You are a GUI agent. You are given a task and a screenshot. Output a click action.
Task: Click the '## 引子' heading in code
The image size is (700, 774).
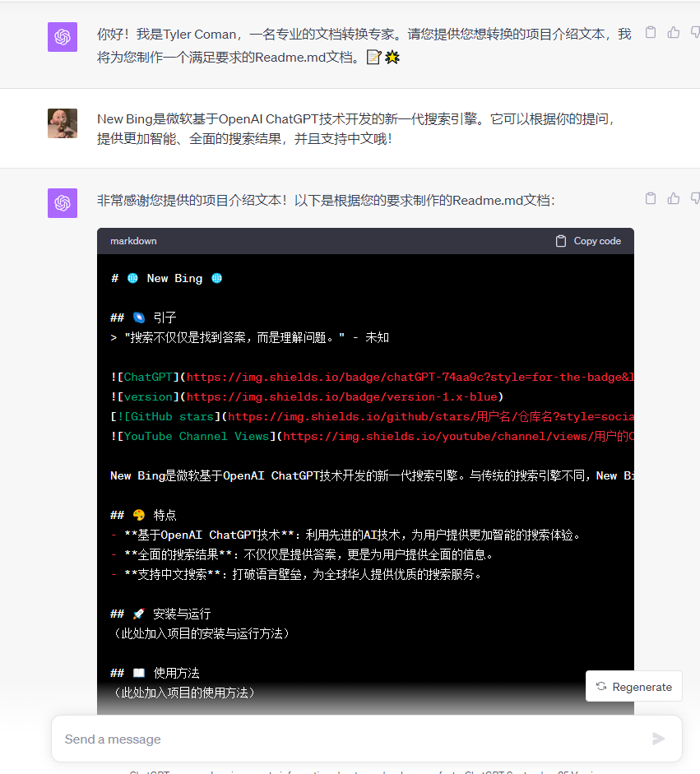(x=143, y=317)
